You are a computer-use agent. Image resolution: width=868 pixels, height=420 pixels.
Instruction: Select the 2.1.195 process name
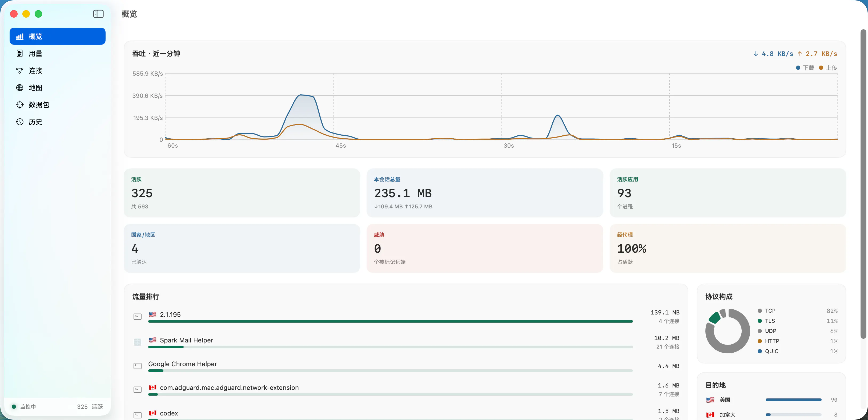pyautogui.click(x=170, y=314)
